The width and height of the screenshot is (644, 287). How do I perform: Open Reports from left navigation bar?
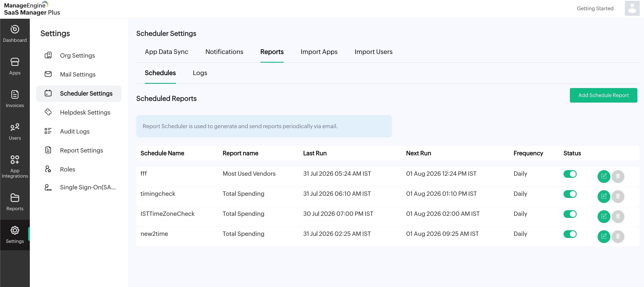(x=15, y=202)
